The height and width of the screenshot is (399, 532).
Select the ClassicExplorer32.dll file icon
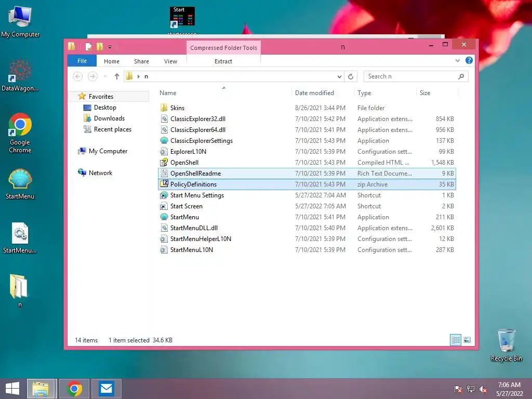[164, 119]
